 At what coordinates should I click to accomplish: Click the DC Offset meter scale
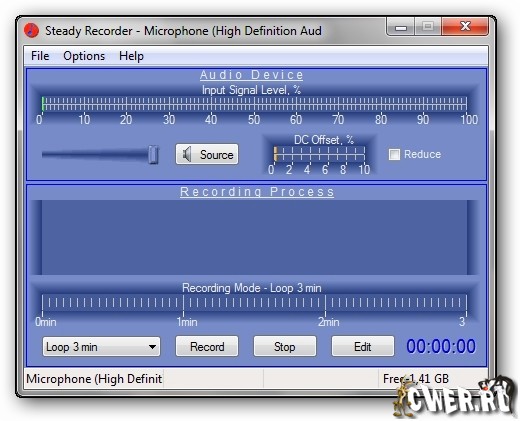pyautogui.click(x=320, y=155)
